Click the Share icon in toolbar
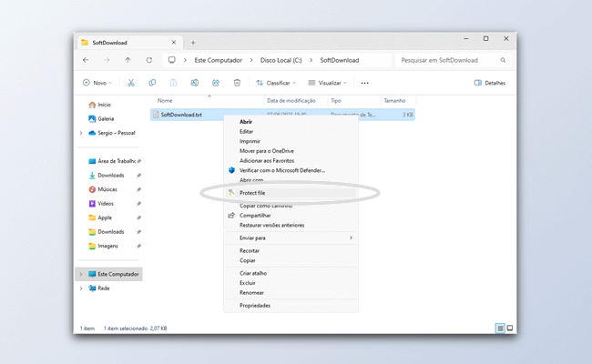This screenshot has height=364, width=592. point(215,83)
